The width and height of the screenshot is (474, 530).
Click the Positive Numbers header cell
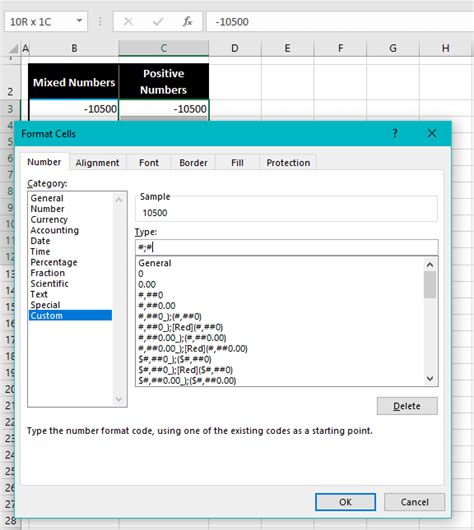pos(164,81)
